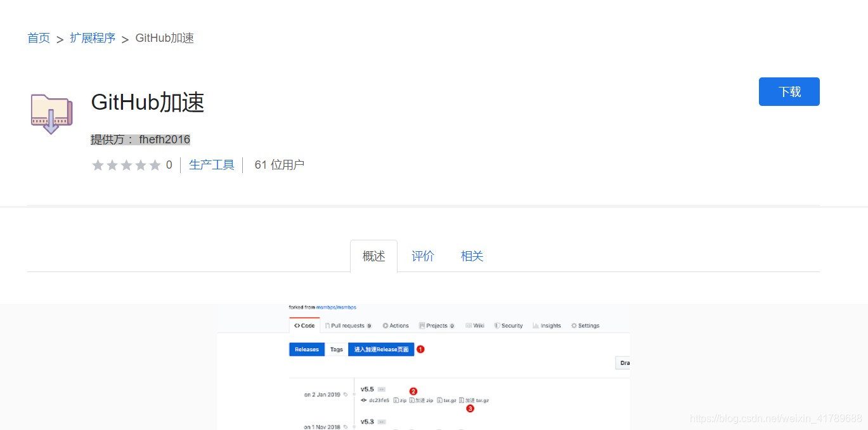The width and height of the screenshot is (868, 430).
Task: Go to 首页 breadcrumb link
Action: pos(39,38)
